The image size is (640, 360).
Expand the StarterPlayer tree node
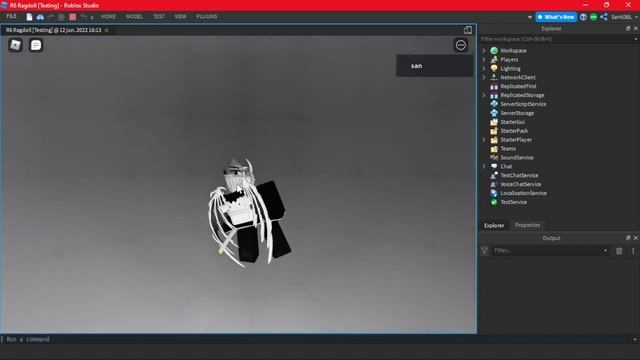(x=484, y=140)
